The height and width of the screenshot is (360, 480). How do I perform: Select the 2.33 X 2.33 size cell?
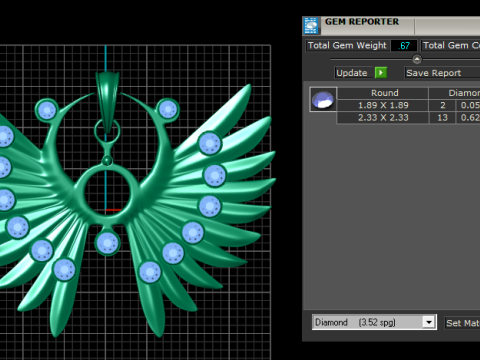383,118
